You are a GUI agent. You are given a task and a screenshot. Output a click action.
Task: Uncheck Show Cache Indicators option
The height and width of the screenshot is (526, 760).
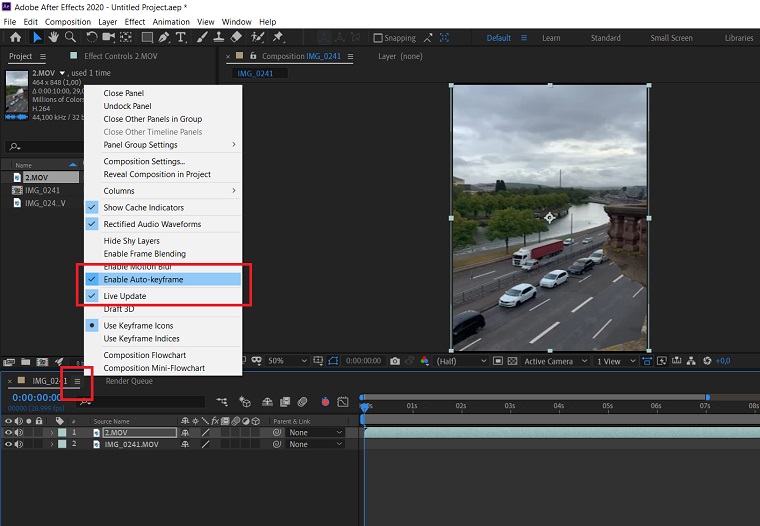[x=143, y=207]
